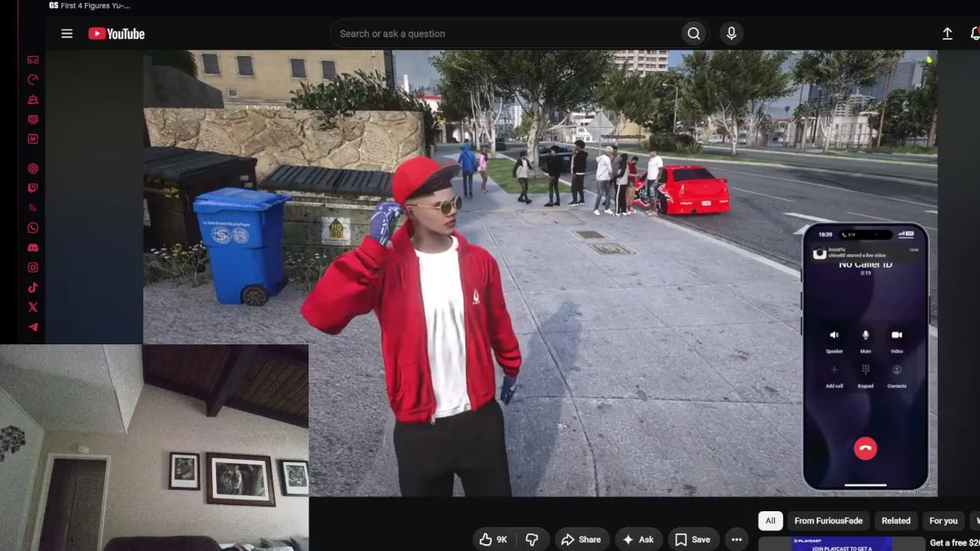Open the M-box sidebar icon
Image resolution: width=980 pixels, height=551 pixels.
point(33,139)
